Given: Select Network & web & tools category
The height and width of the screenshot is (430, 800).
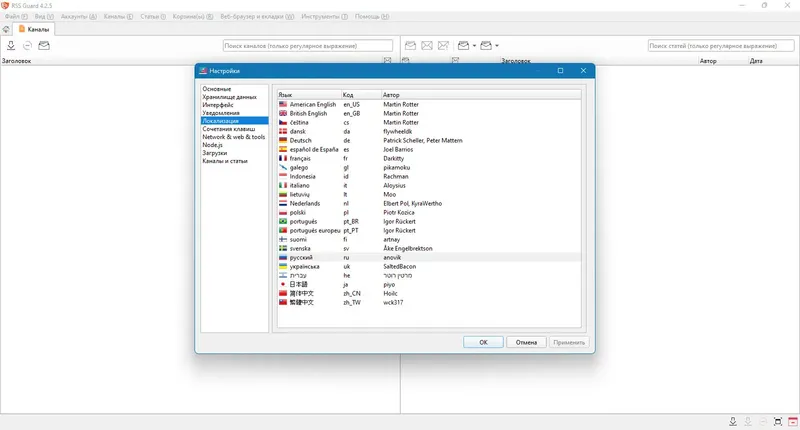Looking at the screenshot, I should tap(235, 137).
